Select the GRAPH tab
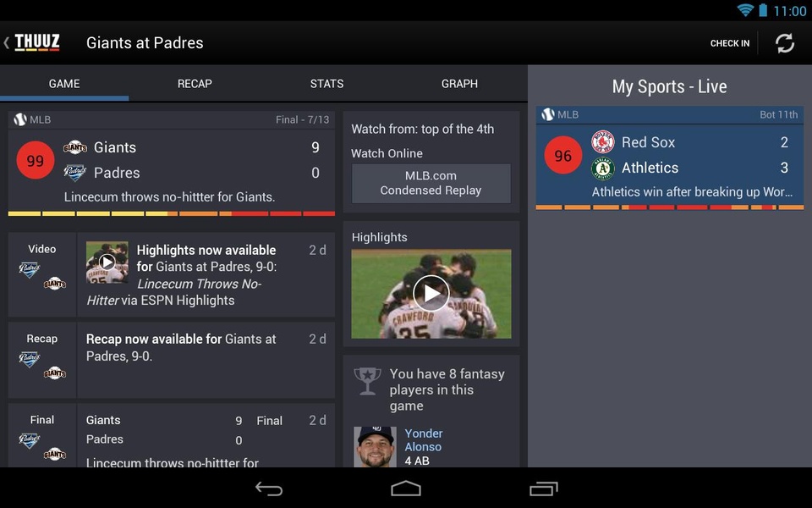This screenshot has width=812, height=508. [x=459, y=84]
